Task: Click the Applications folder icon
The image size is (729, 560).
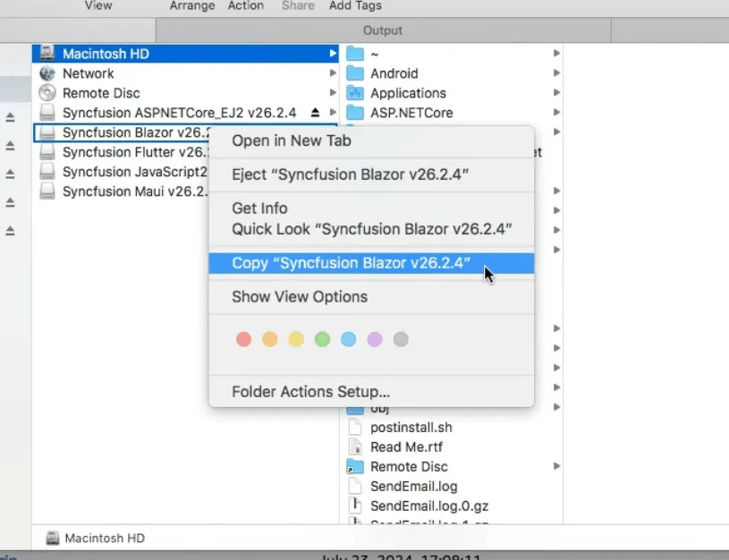Action: [x=357, y=93]
